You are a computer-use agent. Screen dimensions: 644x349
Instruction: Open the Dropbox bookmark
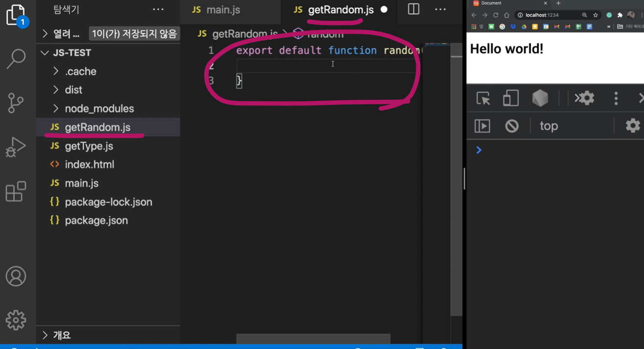513,26
